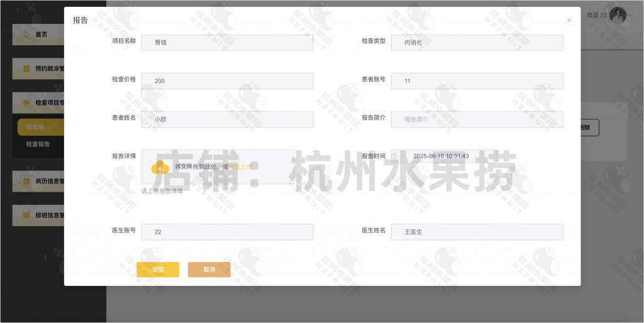Screen dimensions: 644x323
Task: Select 检查报告 submenu item
Action: click(x=38, y=144)
